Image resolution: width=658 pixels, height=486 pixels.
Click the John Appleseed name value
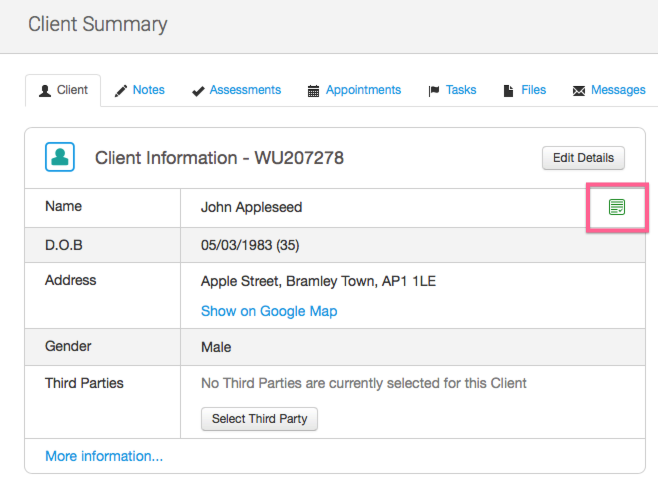point(251,208)
